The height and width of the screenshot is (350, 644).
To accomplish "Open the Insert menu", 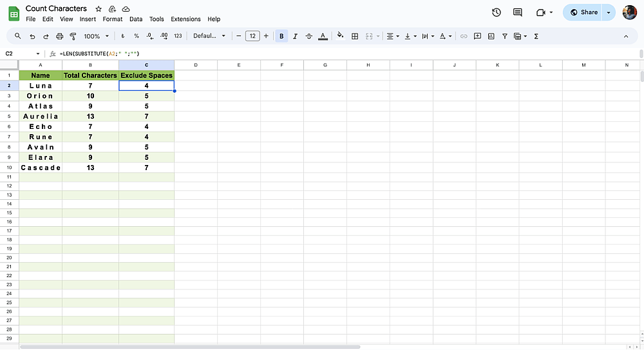I will coord(88,19).
